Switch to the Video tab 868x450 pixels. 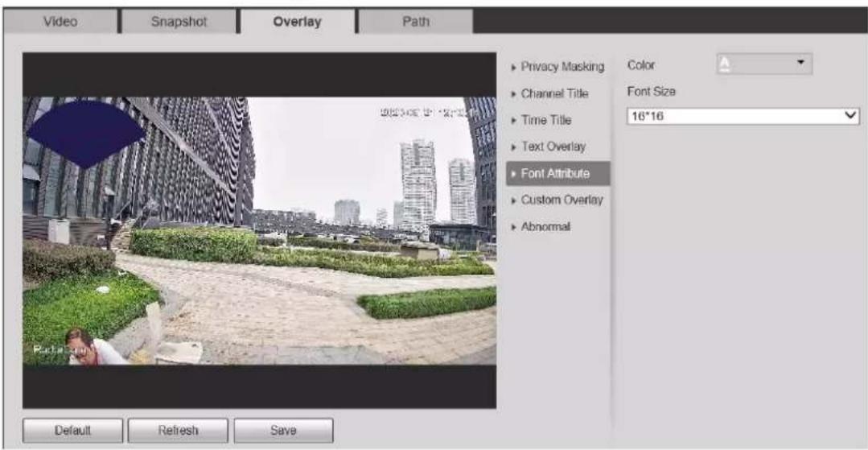coord(60,22)
